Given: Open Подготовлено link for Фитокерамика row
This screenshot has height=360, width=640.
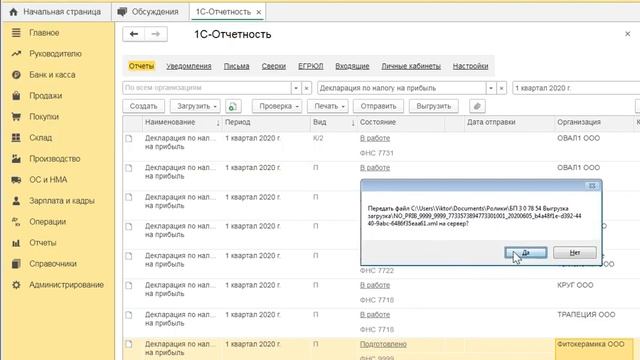Looking at the screenshot, I should point(383,344).
